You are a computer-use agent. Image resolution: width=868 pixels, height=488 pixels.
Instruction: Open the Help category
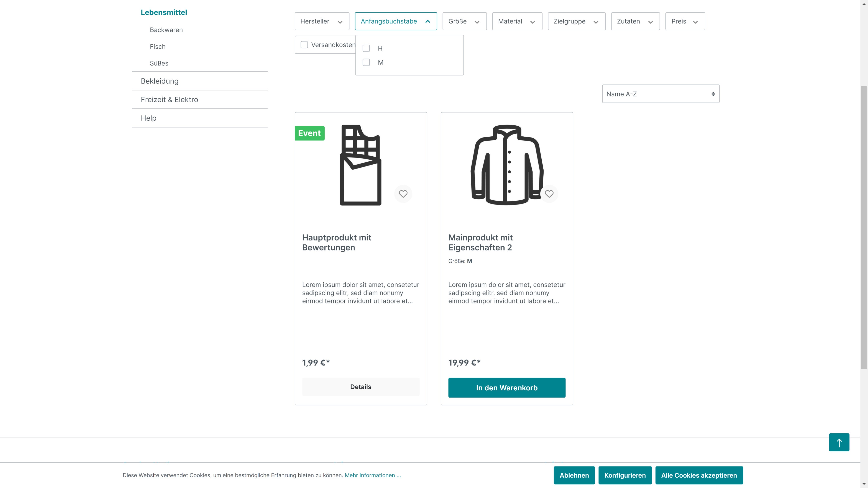149,118
